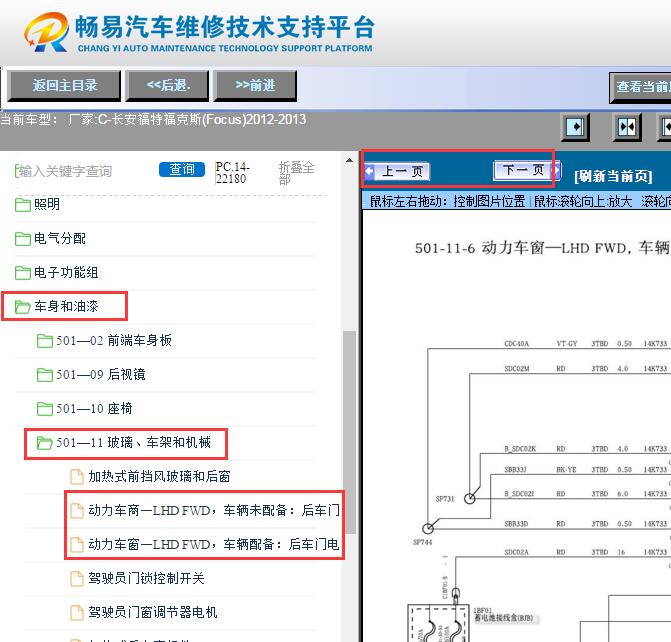Click the open folder icon beside 501—11
Viewport: 671px width, 642px height.
45,443
